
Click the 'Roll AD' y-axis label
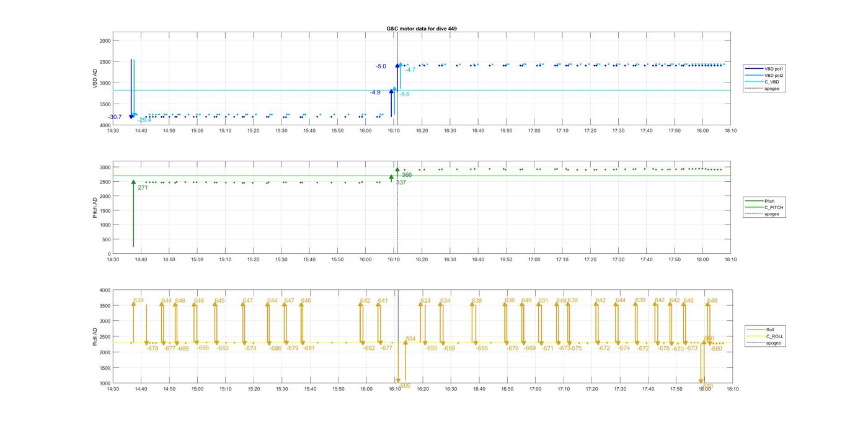[95, 337]
